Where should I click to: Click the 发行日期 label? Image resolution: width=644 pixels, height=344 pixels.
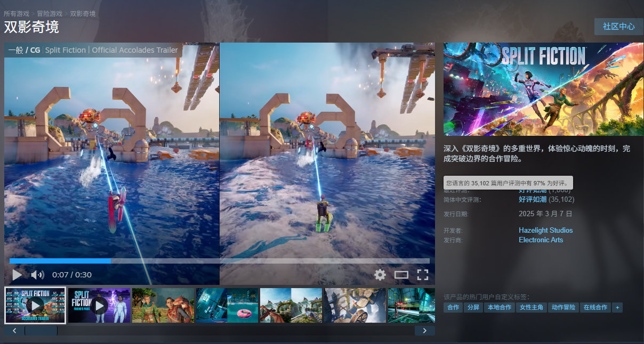click(x=456, y=214)
